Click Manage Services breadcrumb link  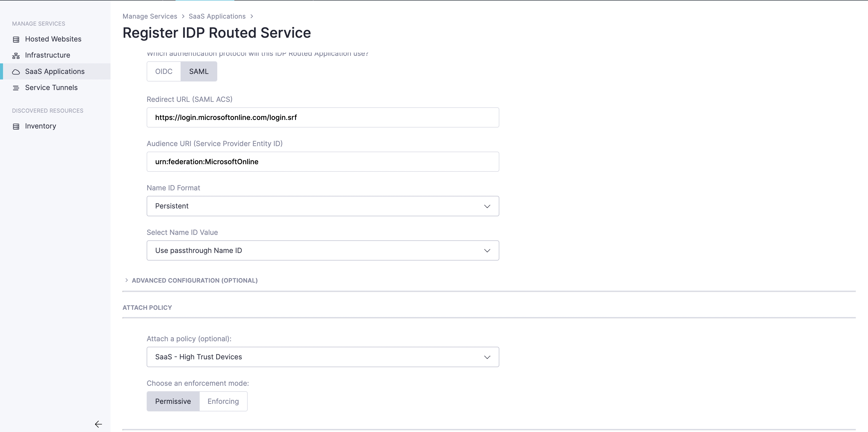pyautogui.click(x=150, y=16)
